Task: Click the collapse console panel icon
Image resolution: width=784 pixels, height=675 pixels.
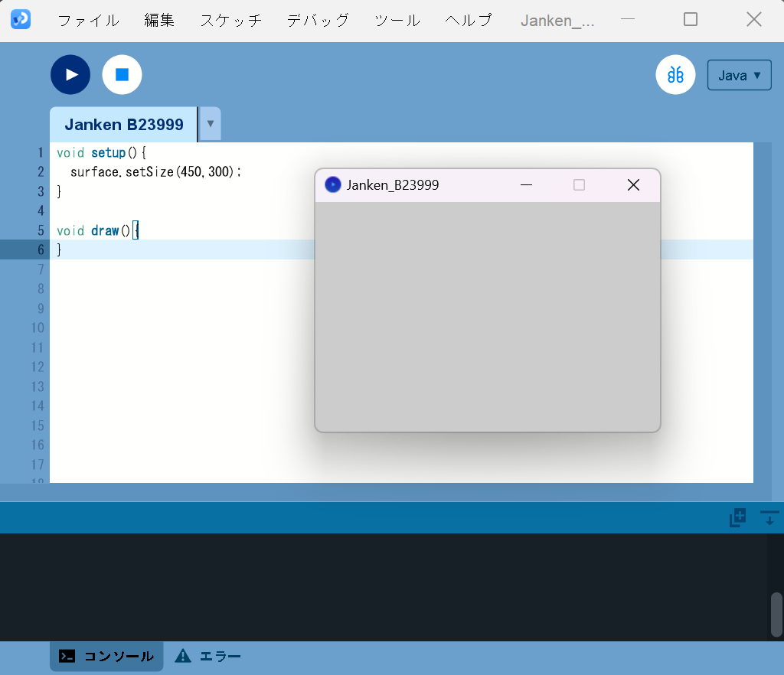Action: [x=769, y=518]
